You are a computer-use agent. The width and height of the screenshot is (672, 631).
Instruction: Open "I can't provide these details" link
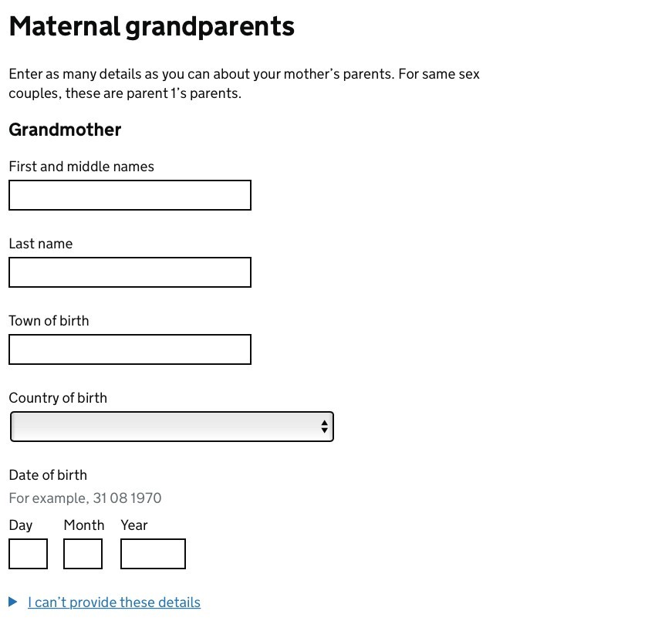tap(114, 602)
